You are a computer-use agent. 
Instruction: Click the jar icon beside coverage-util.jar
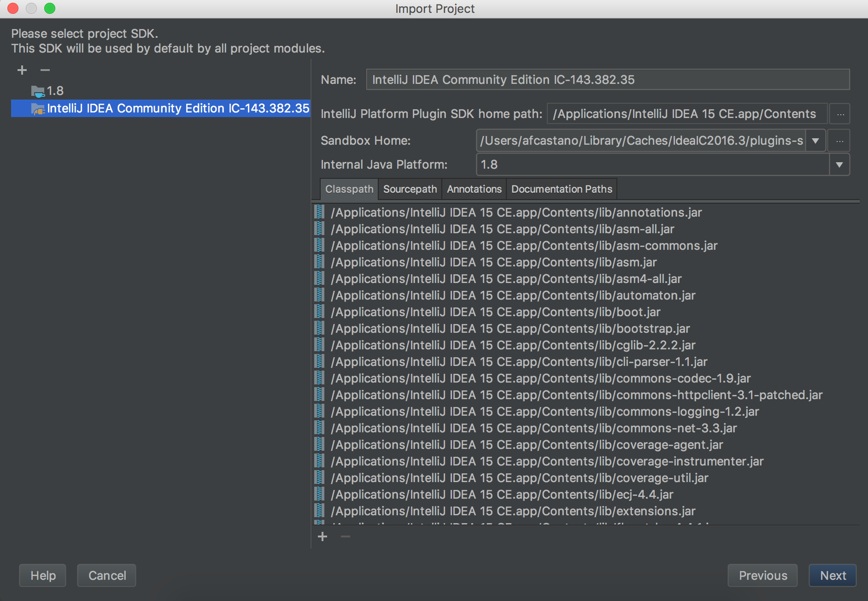[319, 477]
